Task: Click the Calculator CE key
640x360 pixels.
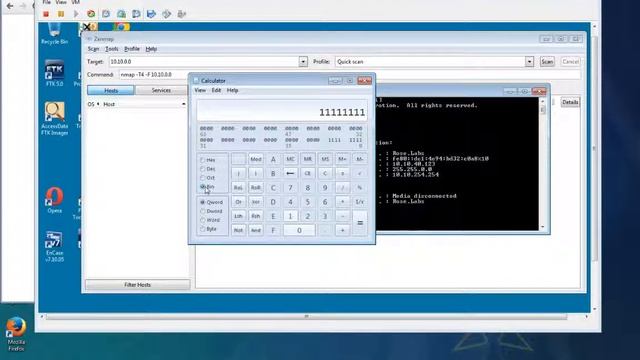Action: click(308, 173)
